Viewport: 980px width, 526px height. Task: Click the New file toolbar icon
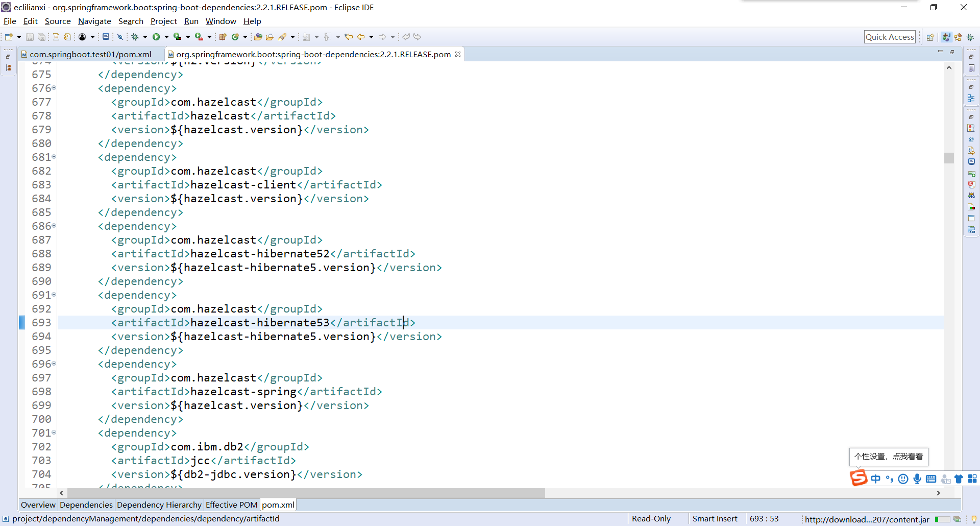coord(9,37)
